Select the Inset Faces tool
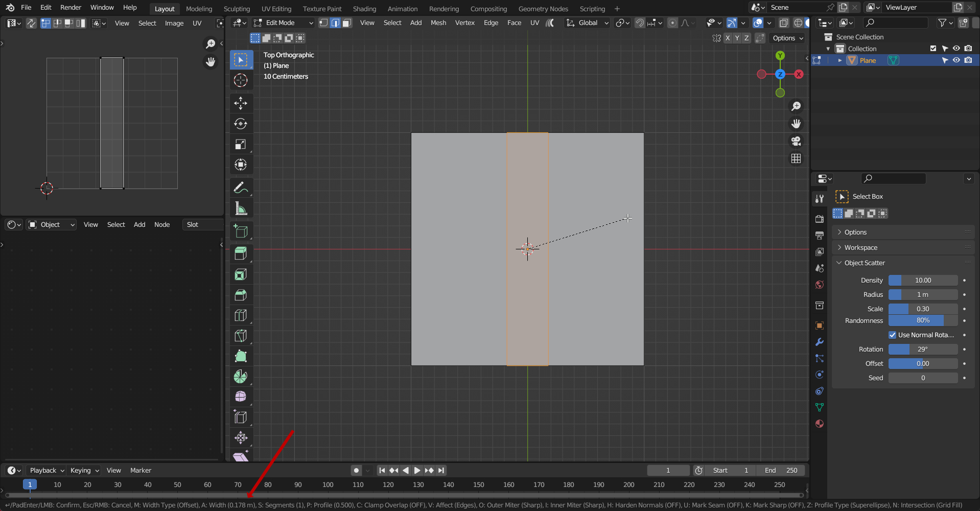Viewport: 980px width, 511px height. click(241, 274)
